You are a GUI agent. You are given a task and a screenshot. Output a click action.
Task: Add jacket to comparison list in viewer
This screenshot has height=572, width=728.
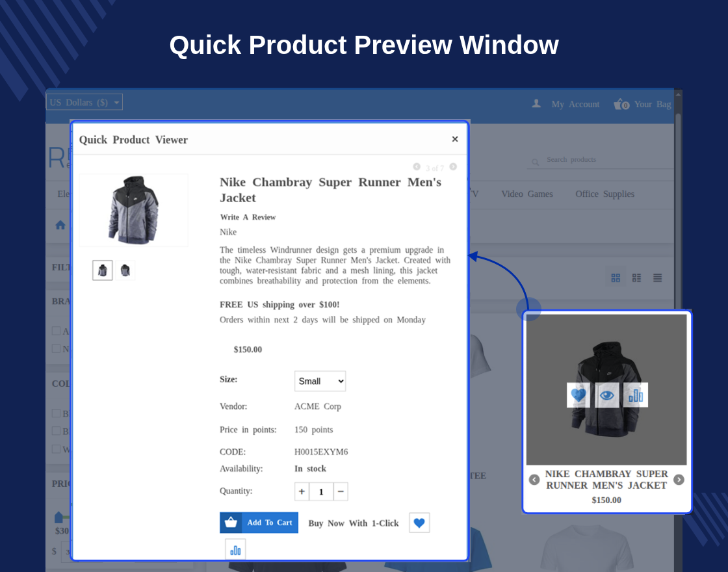pyautogui.click(x=235, y=550)
